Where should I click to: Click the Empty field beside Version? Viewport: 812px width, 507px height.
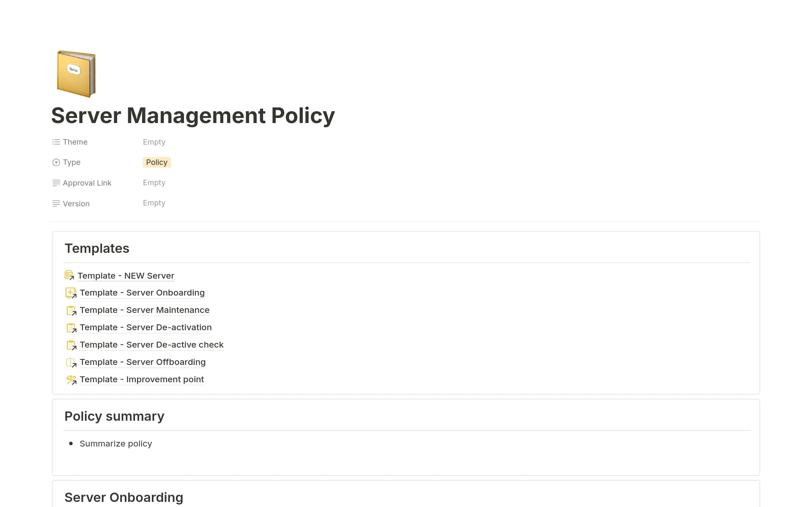click(x=154, y=203)
